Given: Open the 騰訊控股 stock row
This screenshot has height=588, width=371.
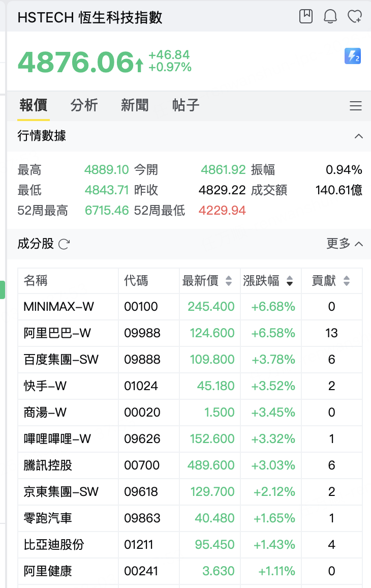Looking at the screenshot, I should tap(190, 465).
